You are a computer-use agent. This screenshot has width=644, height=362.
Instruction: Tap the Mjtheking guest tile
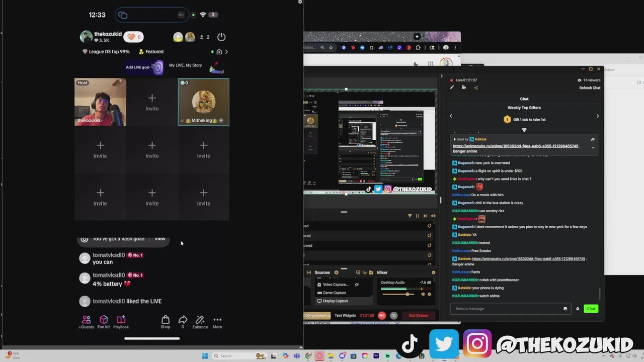pyautogui.click(x=203, y=102)
